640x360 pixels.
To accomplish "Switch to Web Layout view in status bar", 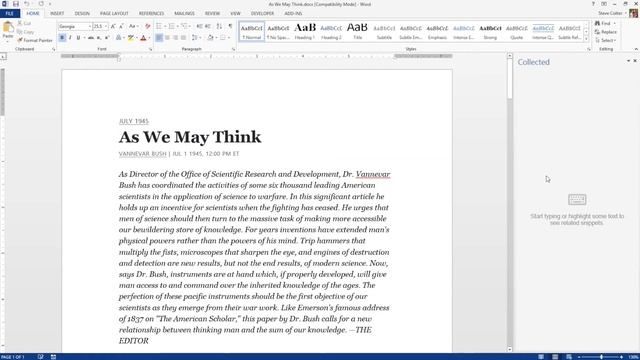I will [569, 357].
